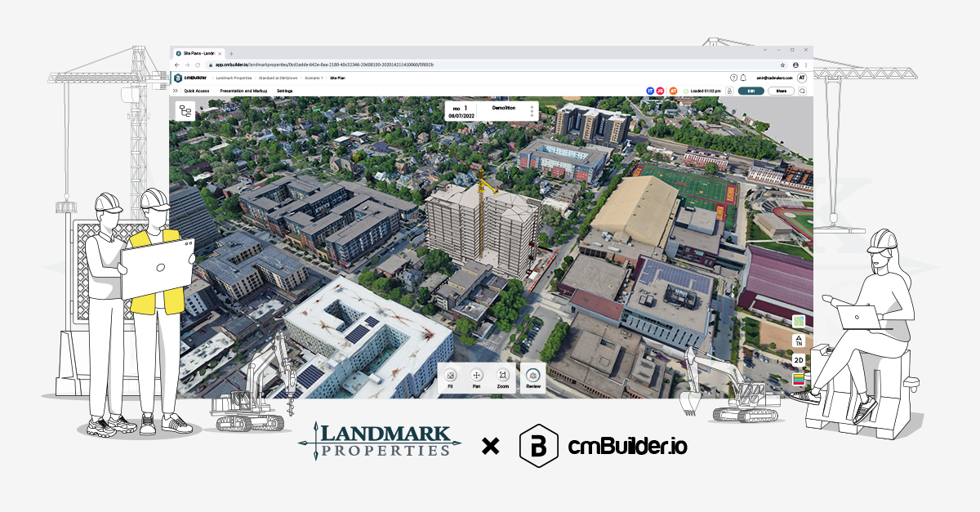The height and width of the screenshot is (512, 980).
Task: Expand the side panel with the double chevron
Action: 174,91
